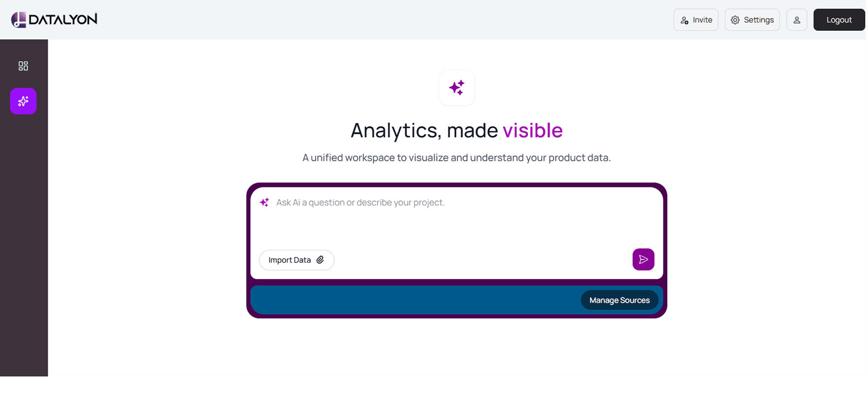Image resolution: width=868 pixels, height=395 pixels.
Task: Select the purple AI sparkle sidebar icon
Action: [23, 101]
